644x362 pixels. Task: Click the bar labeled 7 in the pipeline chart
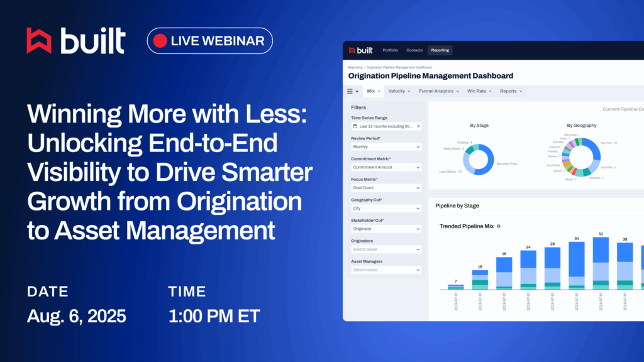click(x=456, y=287)
